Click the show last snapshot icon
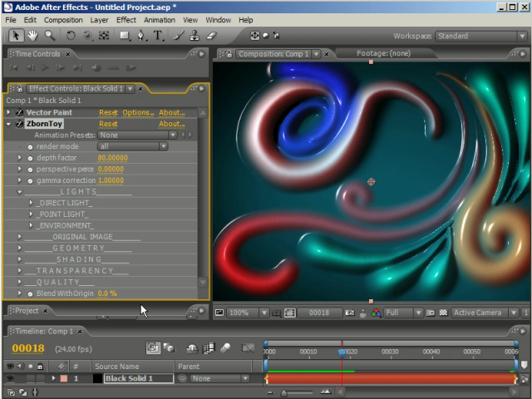The image size is (532, 399). point(363,313)
